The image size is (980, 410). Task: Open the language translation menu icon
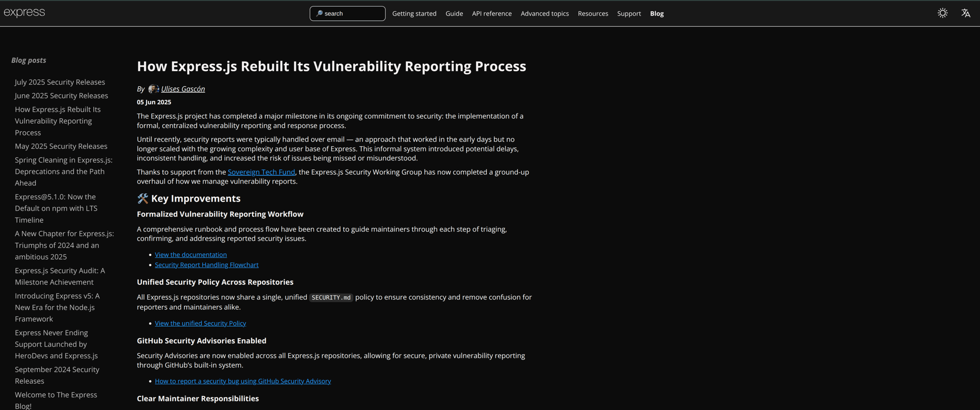click(x=965, y=13)
